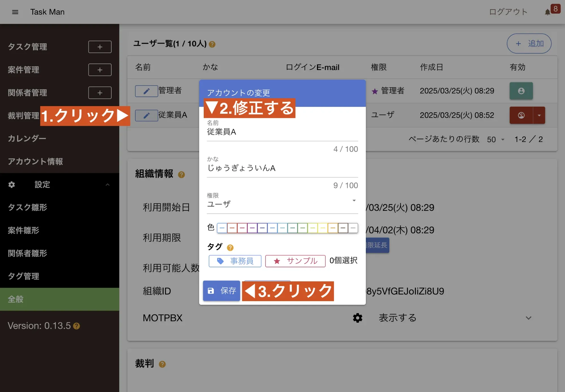
Task: Toggle the 事務員 tag chip
Action: click(x=235, y=261)
